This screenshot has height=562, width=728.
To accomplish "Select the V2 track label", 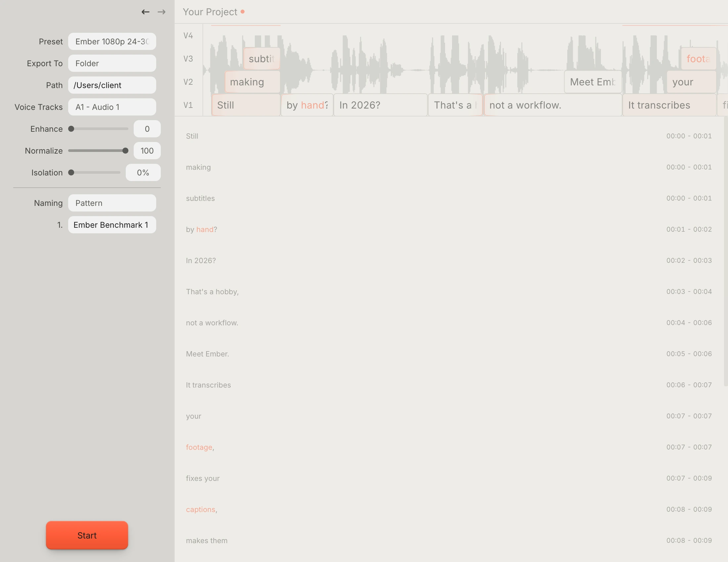I will (x=188, y=82).
